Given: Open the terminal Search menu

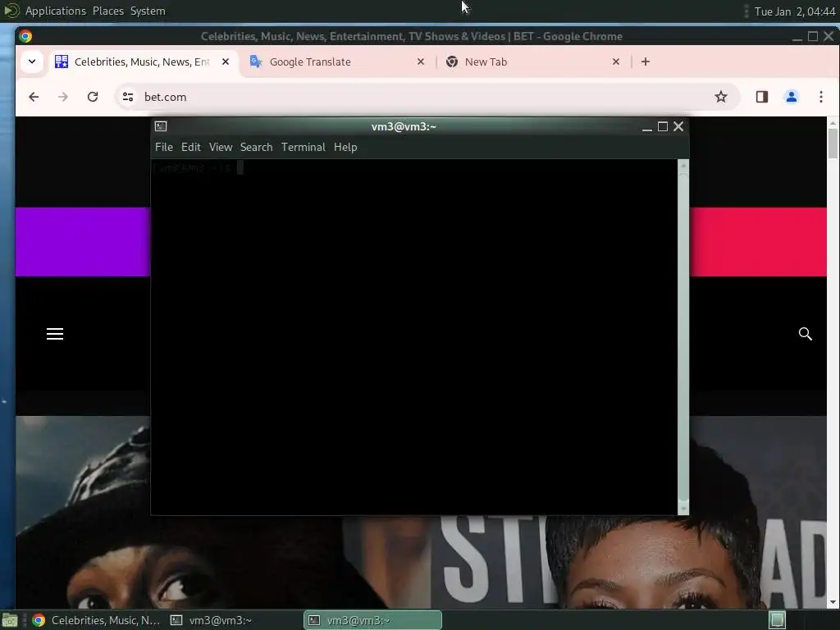Looking at the screenshot, I should tap(256, 147).
